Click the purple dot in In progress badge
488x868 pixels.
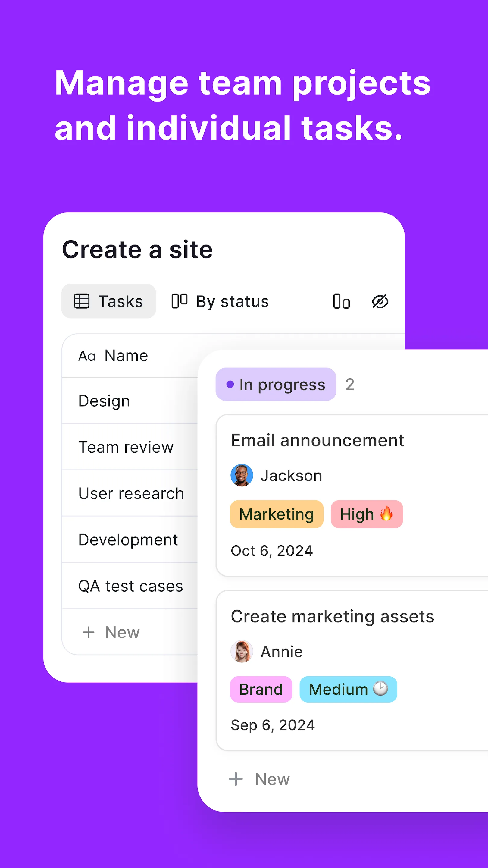230,384
